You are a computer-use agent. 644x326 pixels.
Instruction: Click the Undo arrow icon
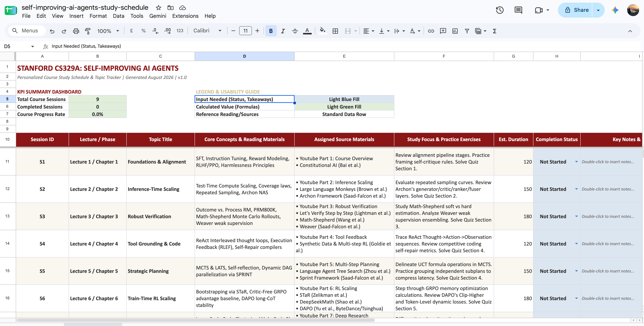coord(52,31)
